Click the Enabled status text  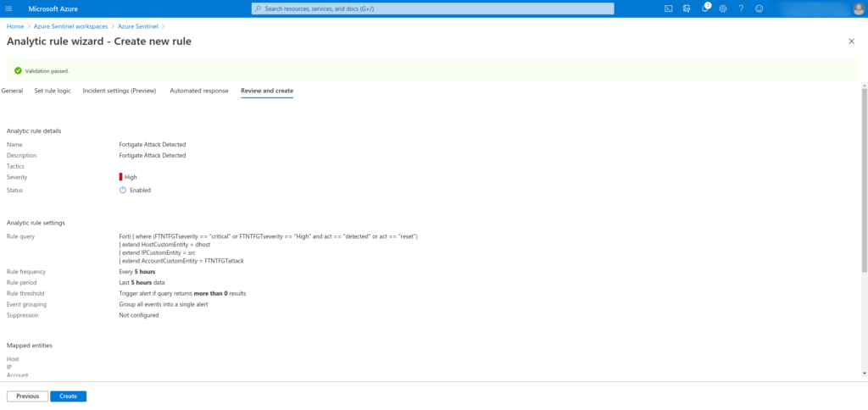coord(140,190)
